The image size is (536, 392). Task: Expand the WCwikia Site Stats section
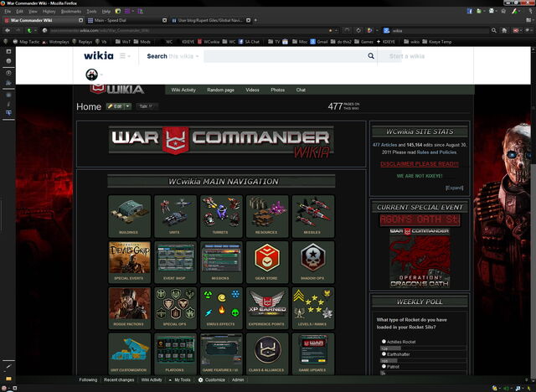click(454, 188)
